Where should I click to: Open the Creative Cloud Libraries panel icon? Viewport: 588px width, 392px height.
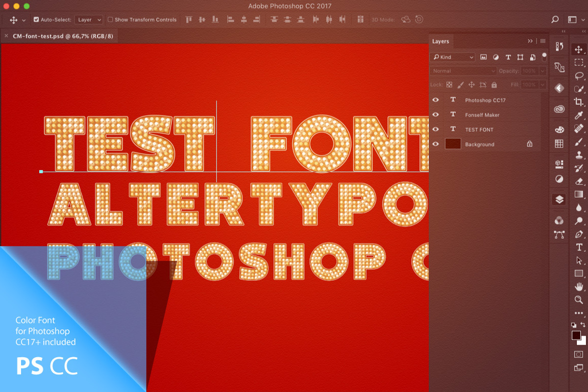pos(559,109)
